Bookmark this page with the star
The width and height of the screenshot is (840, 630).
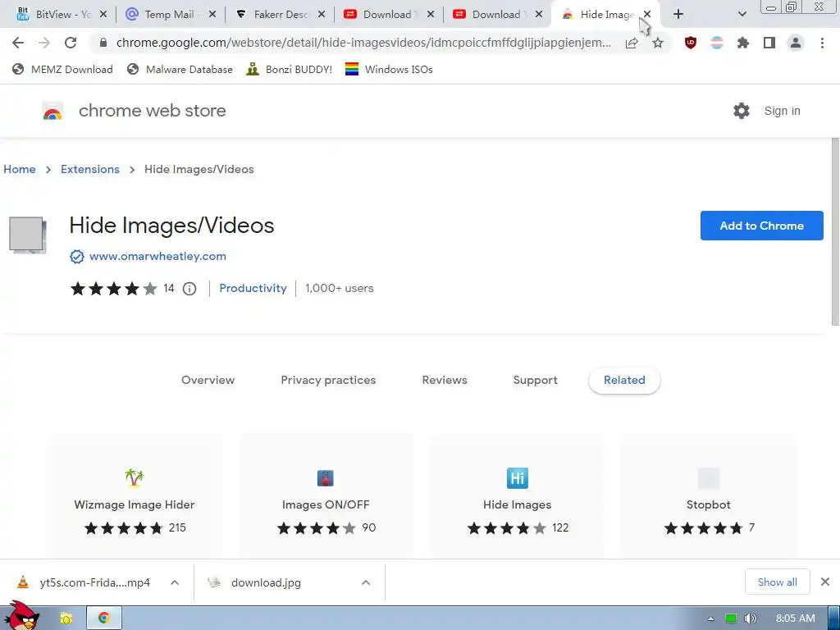(658, 43)
